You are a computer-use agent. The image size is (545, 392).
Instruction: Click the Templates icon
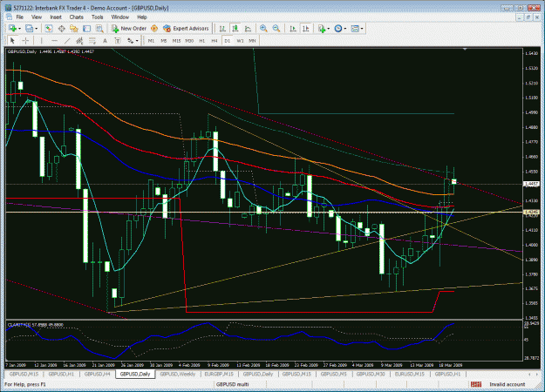[x=355, y=29]
